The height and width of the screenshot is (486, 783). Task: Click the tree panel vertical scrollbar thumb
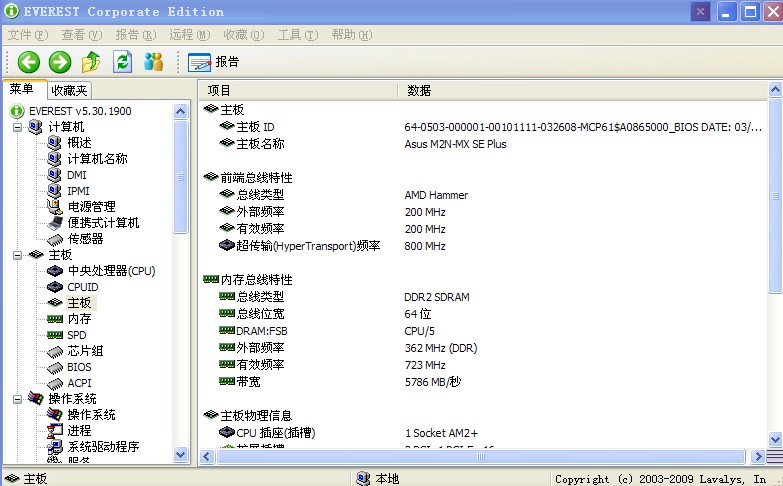click(x=180, y=177)
